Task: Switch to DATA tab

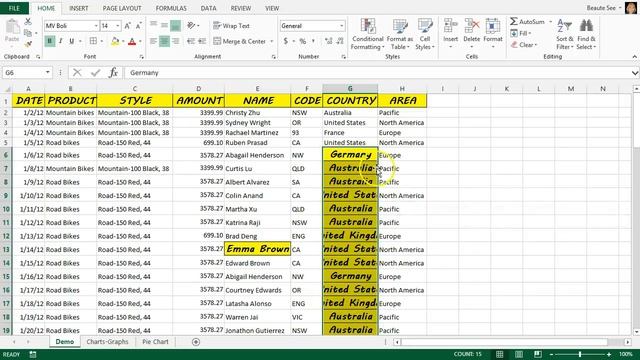Action: coord(208,8)
